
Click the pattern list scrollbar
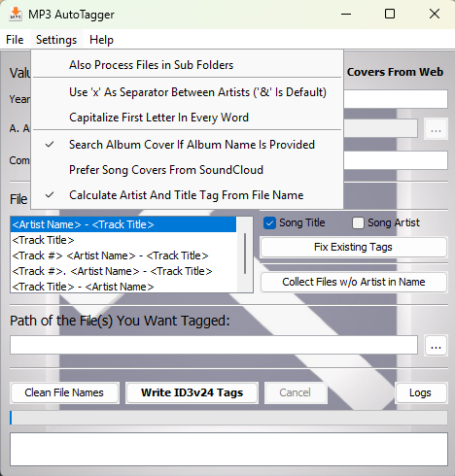pyautogui.click(x=245, y=255)
